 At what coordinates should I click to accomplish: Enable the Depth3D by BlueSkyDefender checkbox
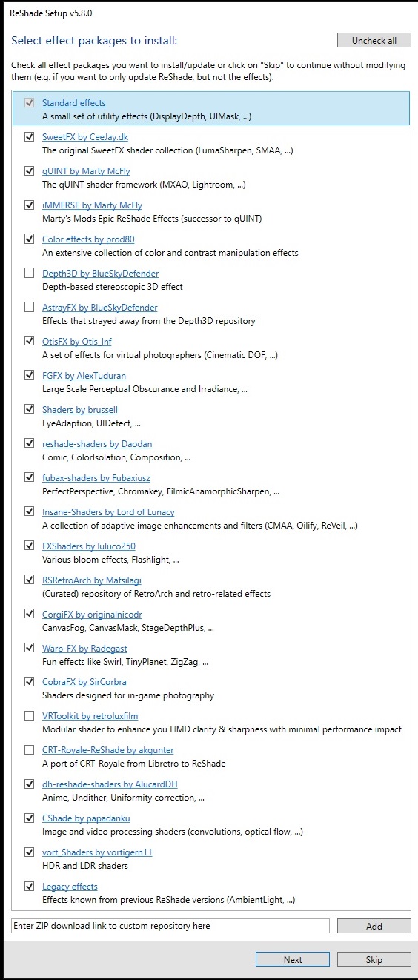coord(29,273)
